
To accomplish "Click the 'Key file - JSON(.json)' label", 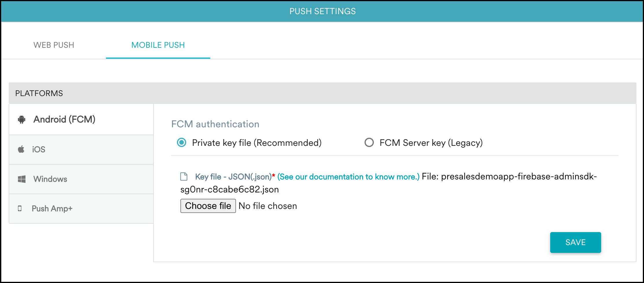I will [x=233, y=177].
